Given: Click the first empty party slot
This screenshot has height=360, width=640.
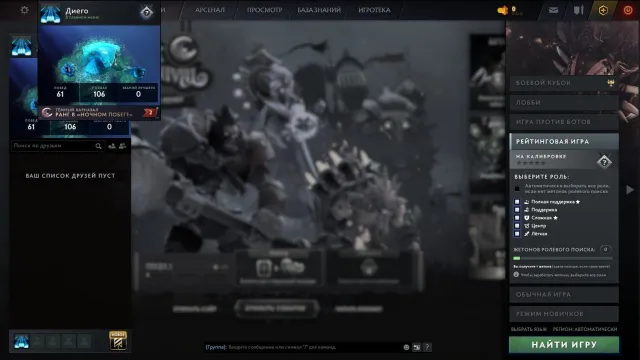Looking at the screenshot, I should tap(38, 341).
